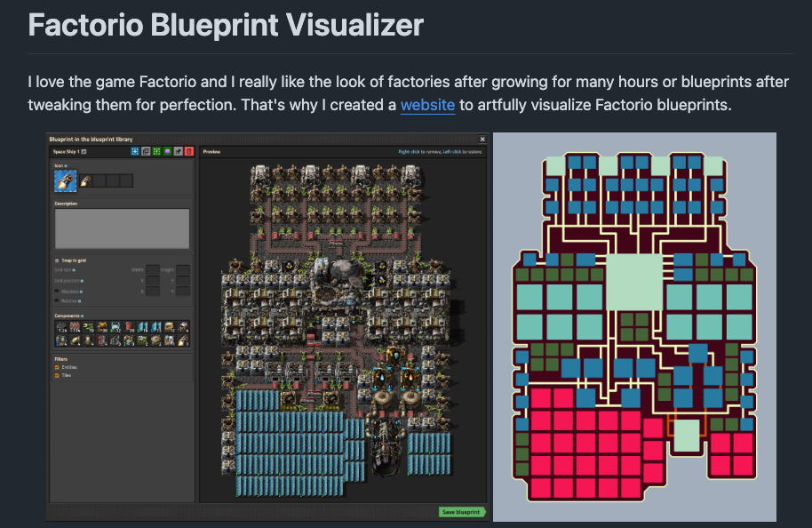
Task: Click inside the Description text box
Action: (122, 228)
